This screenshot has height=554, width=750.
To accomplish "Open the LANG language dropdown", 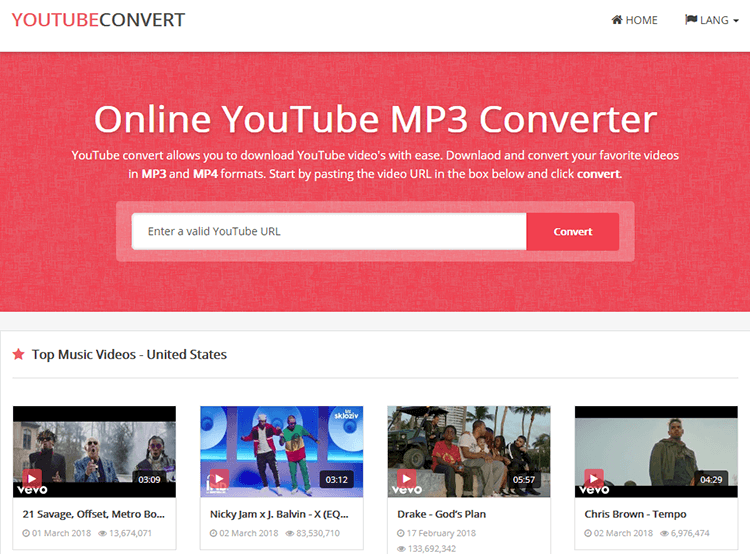I will [712, 20].
